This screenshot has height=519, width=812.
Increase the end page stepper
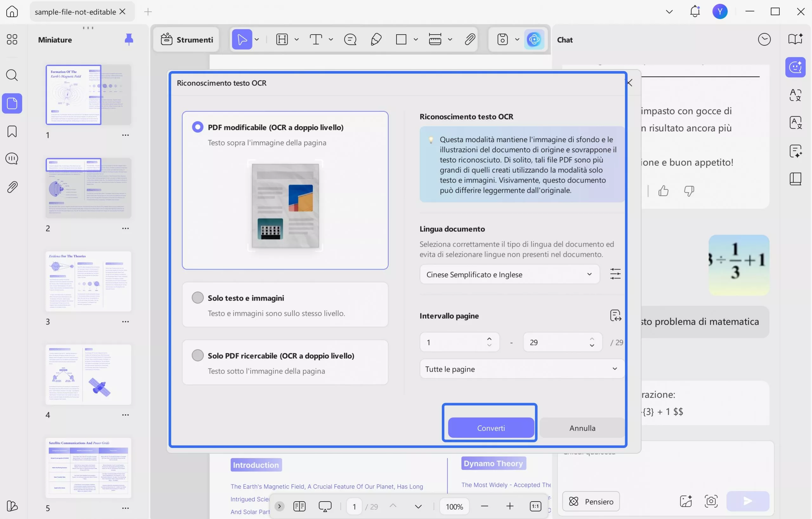tap(592, 339)
